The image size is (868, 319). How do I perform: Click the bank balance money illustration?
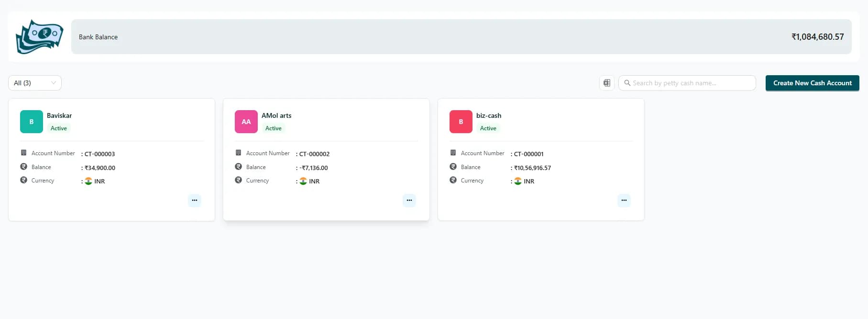[x=39, y=36]
